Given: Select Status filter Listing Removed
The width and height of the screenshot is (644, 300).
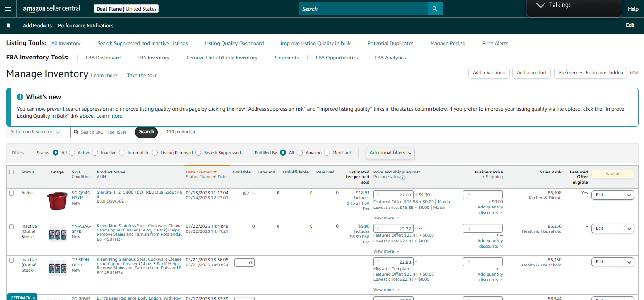Looking at the screenshot, I should coord(155,153).
